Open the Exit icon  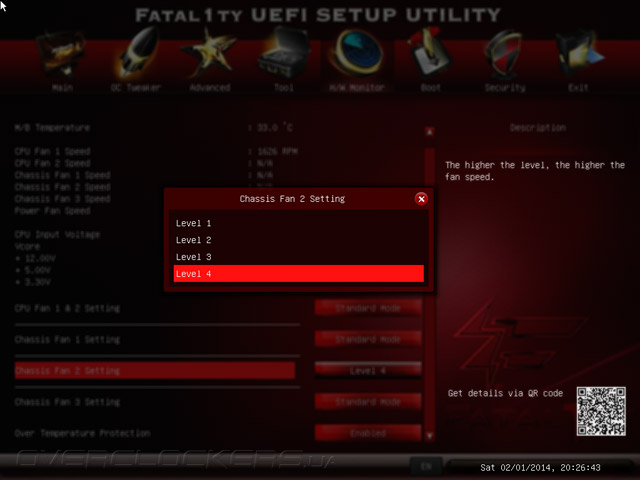[x=579, y=55]
